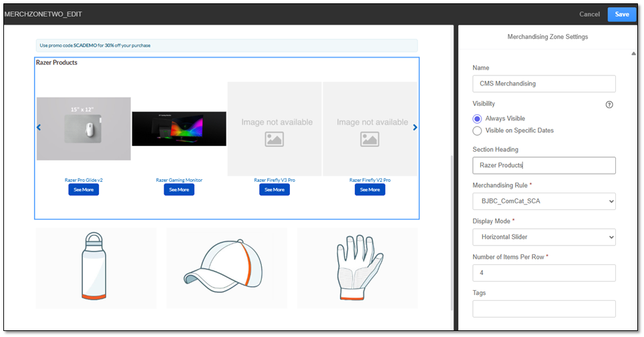Click See More under Razer Gaming Monitor

[179, 189]
